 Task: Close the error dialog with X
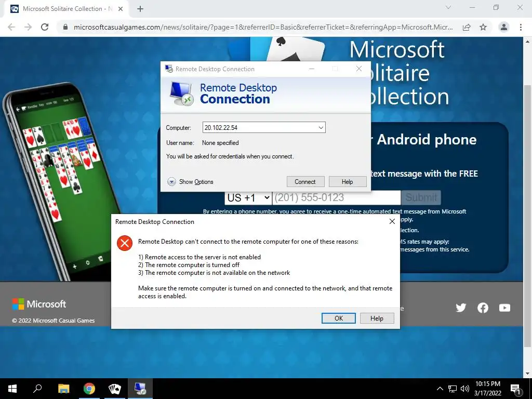(x=392, y=221)
